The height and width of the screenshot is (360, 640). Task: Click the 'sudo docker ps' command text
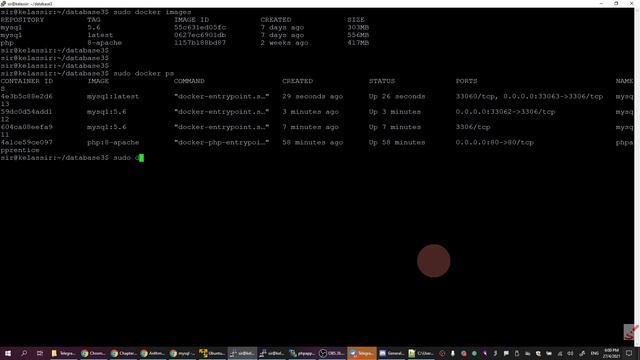tap(144, 73)
